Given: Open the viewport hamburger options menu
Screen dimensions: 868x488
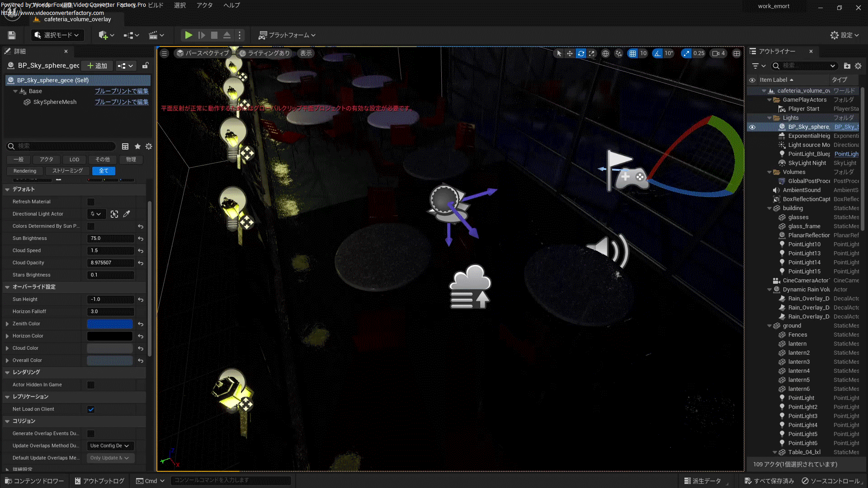Looking at the screenshot, I should (x=165, y=53).
